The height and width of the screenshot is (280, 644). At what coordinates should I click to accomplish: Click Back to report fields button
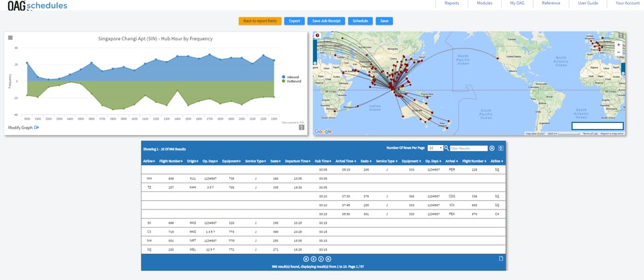(x=260, y=21)
